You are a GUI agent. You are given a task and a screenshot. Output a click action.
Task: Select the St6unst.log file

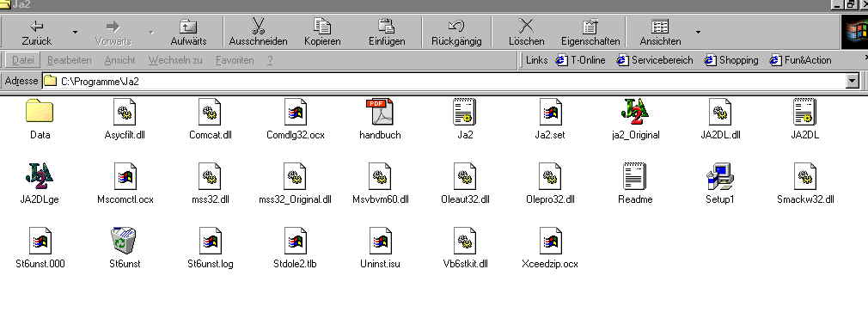[x=211, y=248]
